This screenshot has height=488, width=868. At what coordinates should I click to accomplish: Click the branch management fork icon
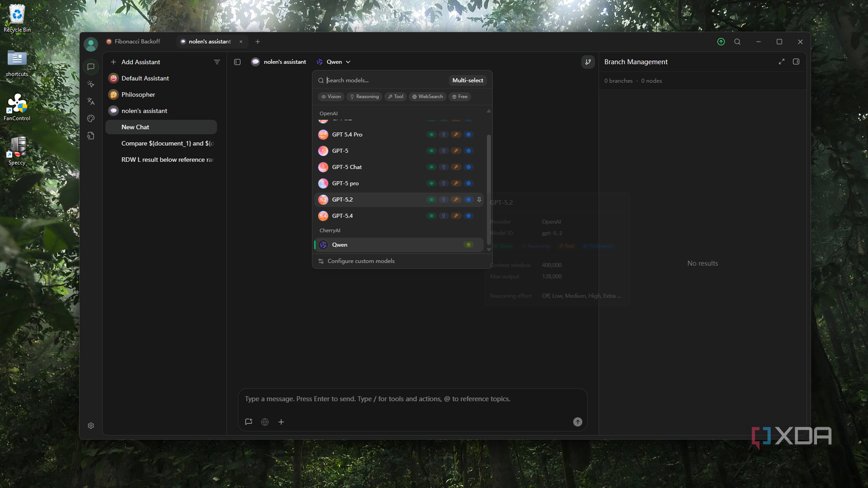coord(588,62)
